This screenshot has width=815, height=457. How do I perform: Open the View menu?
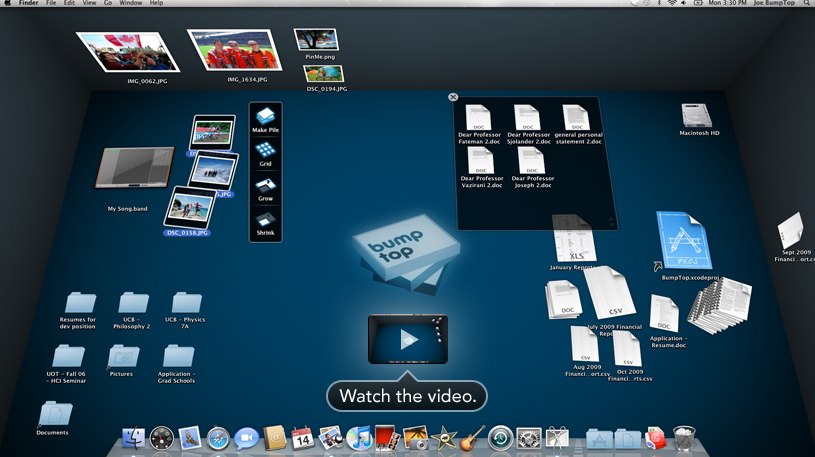(x=89, y=3)
